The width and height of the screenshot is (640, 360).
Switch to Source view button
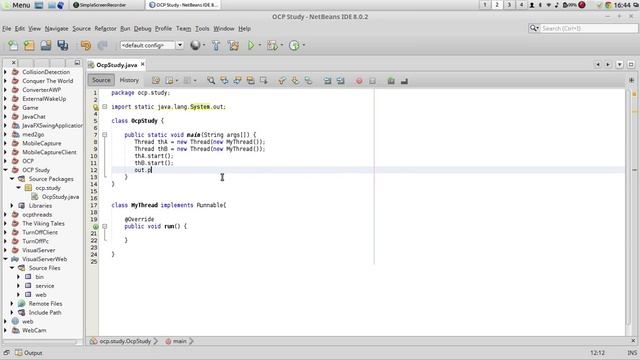coord(101,80)
